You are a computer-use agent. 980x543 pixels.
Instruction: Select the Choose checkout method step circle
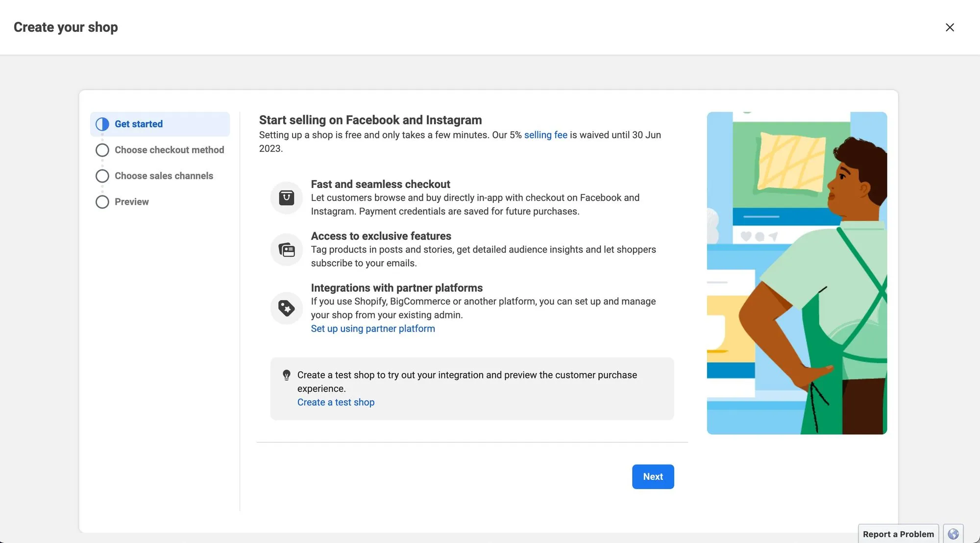[x=102, y=150]
